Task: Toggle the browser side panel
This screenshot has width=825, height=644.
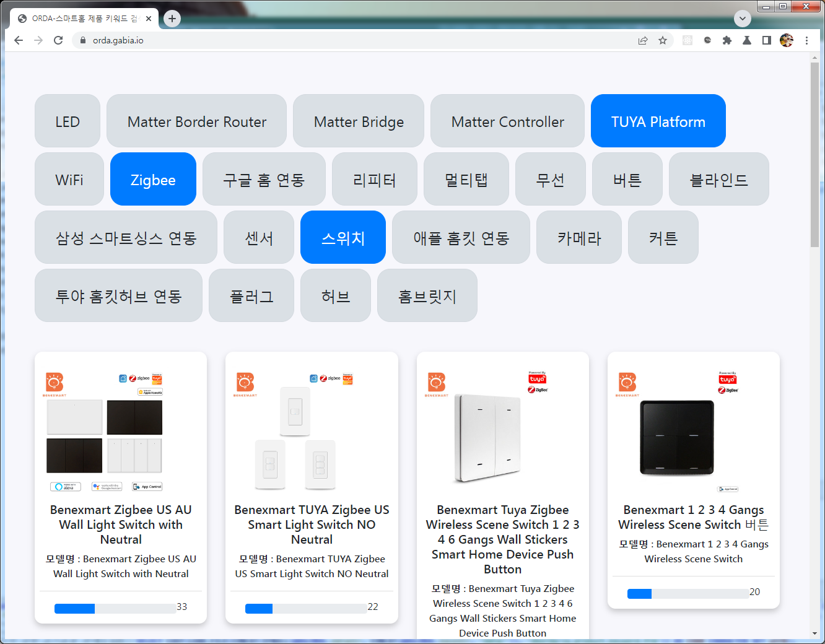Action: [x=767, y=40]
